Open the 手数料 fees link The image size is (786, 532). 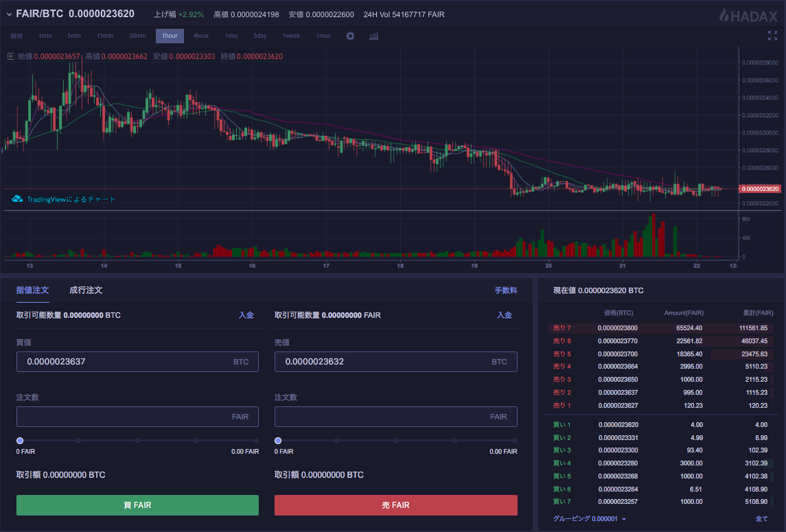[506, 291]
